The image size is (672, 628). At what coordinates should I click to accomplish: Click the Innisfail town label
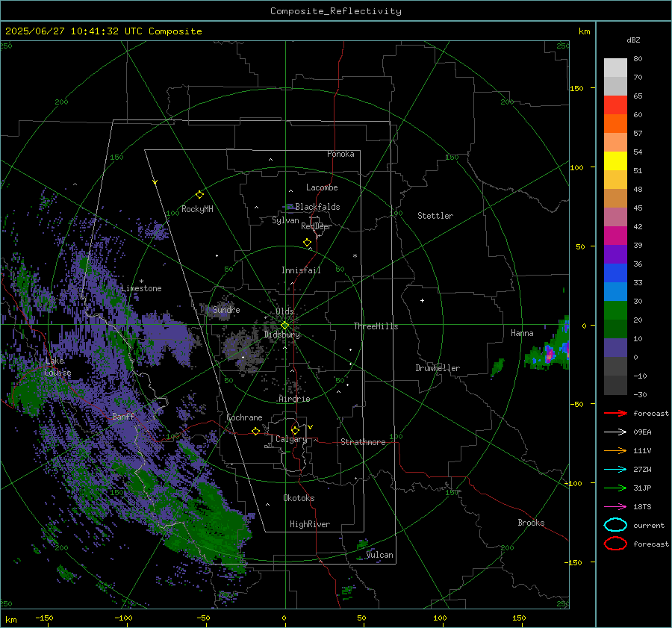pos(301,270)
